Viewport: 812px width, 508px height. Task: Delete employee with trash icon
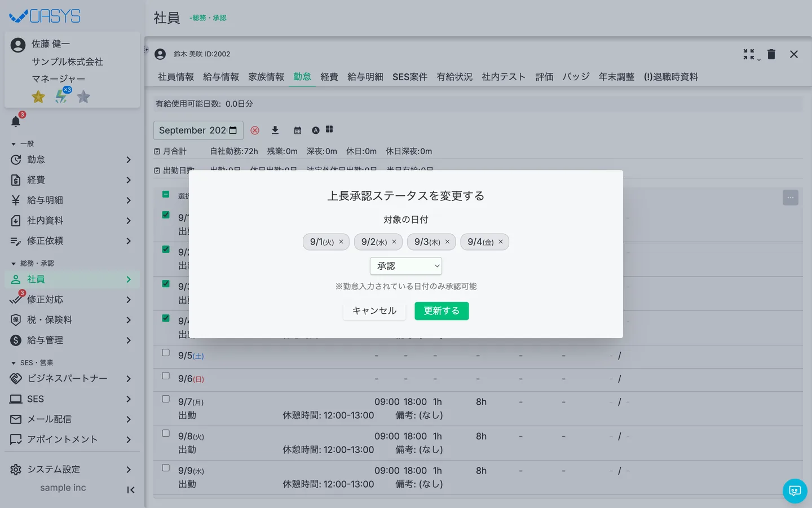(771, 54)
